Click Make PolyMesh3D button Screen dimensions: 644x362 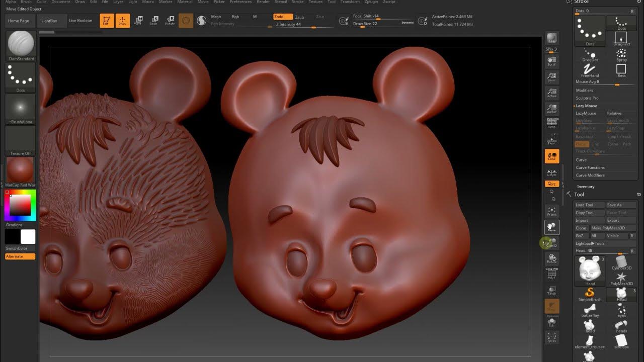[x=613, y=228]
